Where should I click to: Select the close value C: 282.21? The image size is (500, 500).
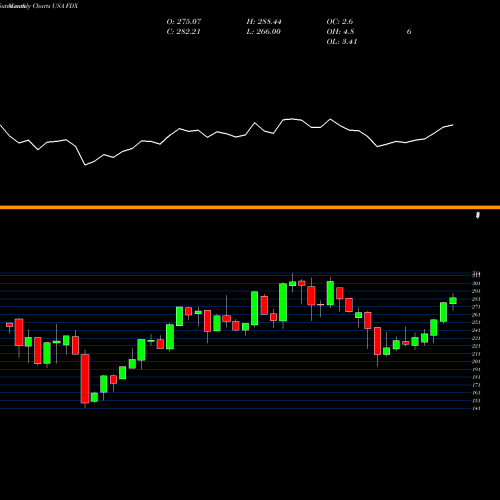tap(183, 32)
